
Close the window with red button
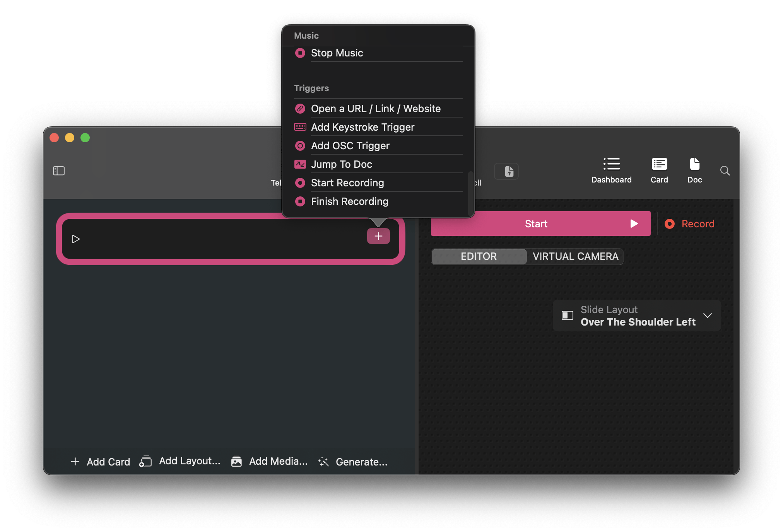click(x=54, y=138)
